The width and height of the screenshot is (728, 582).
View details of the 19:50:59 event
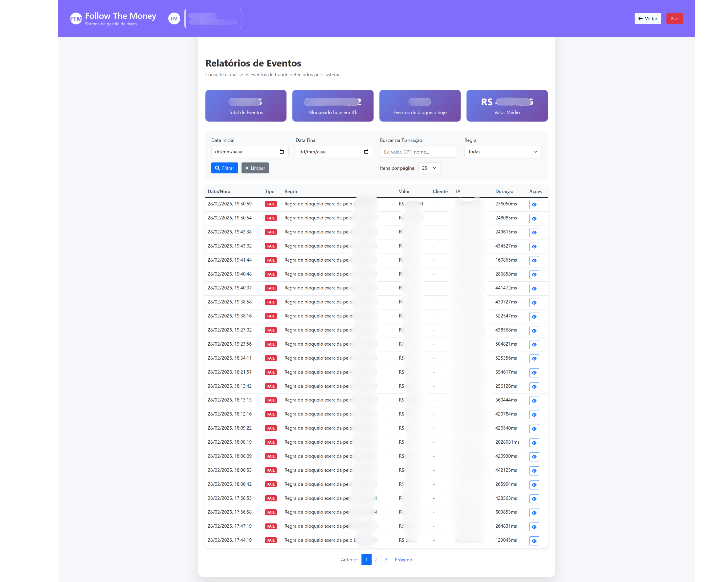point(534,205)
